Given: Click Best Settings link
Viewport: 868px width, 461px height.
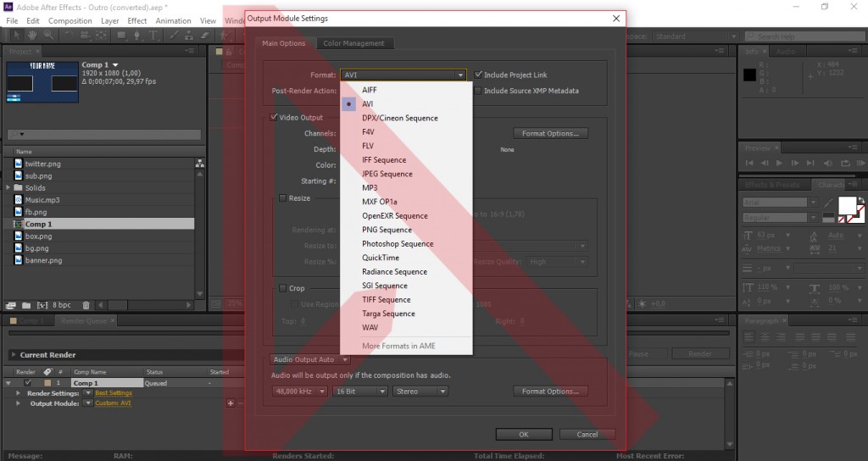Looking at the screenshot, I should [x=114, y=393].
